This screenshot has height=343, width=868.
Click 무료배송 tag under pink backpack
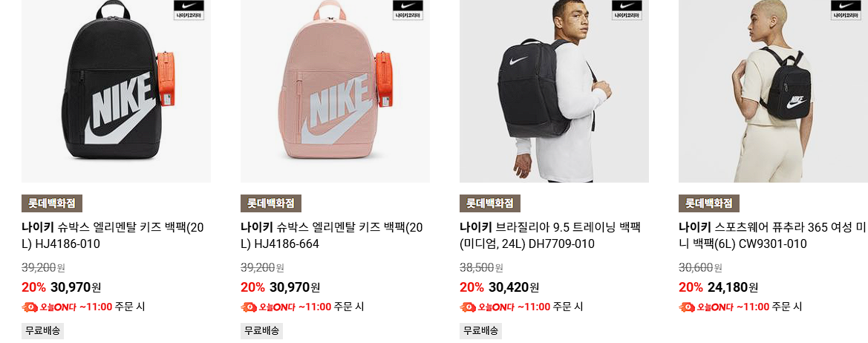click(x=262, y=331)
